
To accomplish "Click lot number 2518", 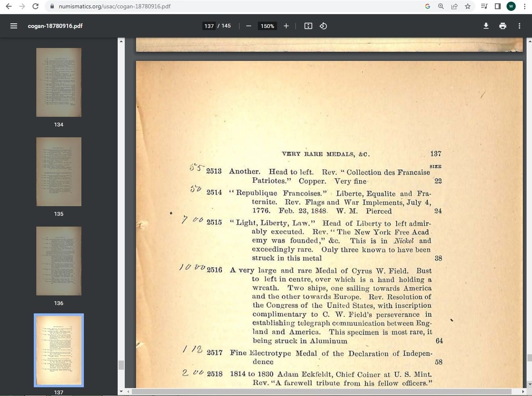I will pyautogui.click(x=214, y=374).
